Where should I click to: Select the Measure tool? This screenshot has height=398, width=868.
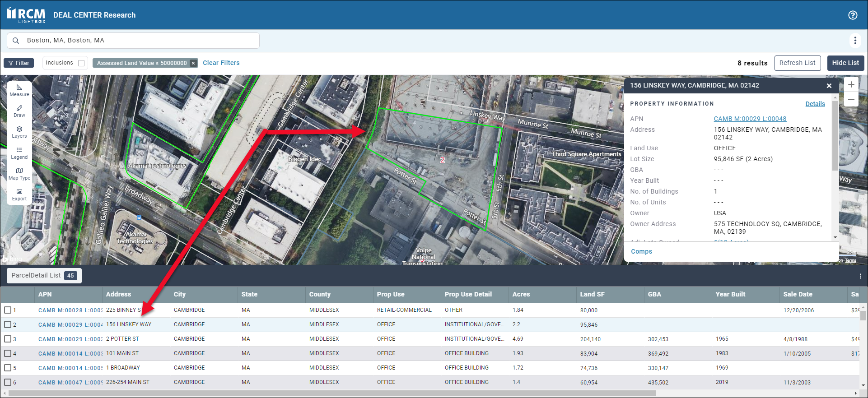click(19, 90)
